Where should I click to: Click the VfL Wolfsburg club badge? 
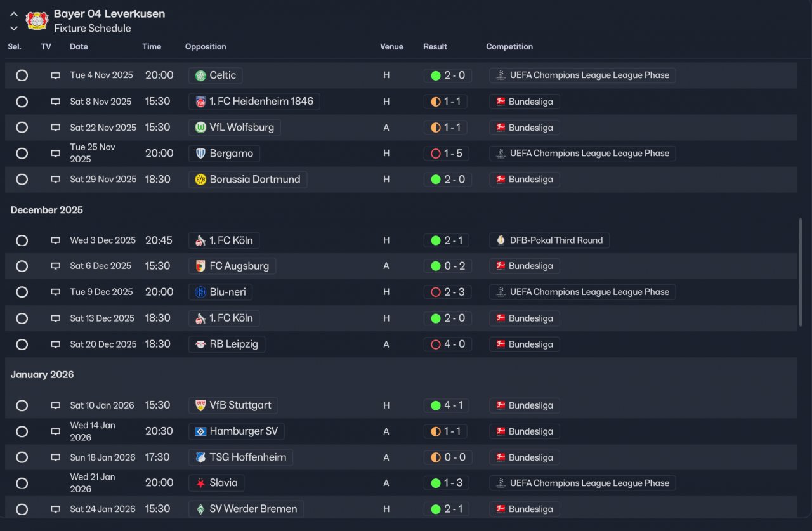(200, 128)
